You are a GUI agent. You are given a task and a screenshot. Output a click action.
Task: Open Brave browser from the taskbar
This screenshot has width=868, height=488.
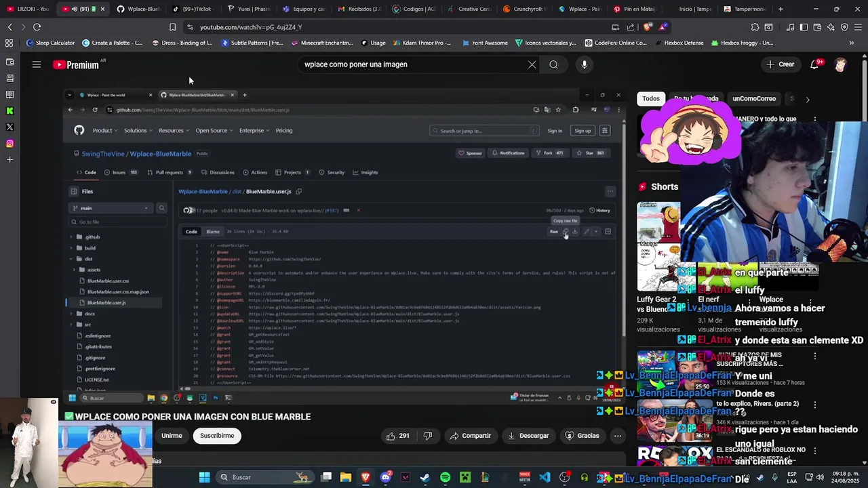tap(366, 477)
